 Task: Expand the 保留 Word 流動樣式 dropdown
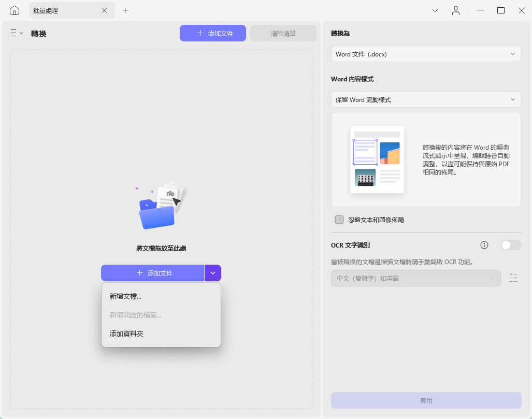tap(426, 99)
